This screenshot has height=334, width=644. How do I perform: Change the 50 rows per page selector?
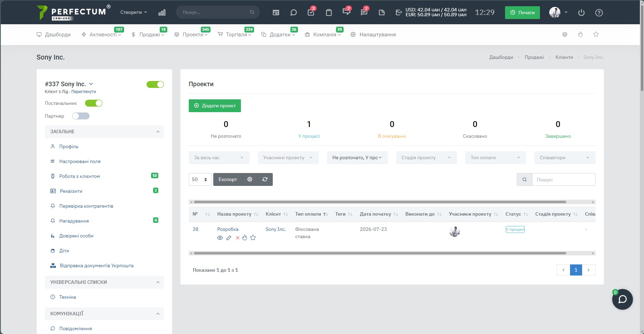tap(200, 179)
